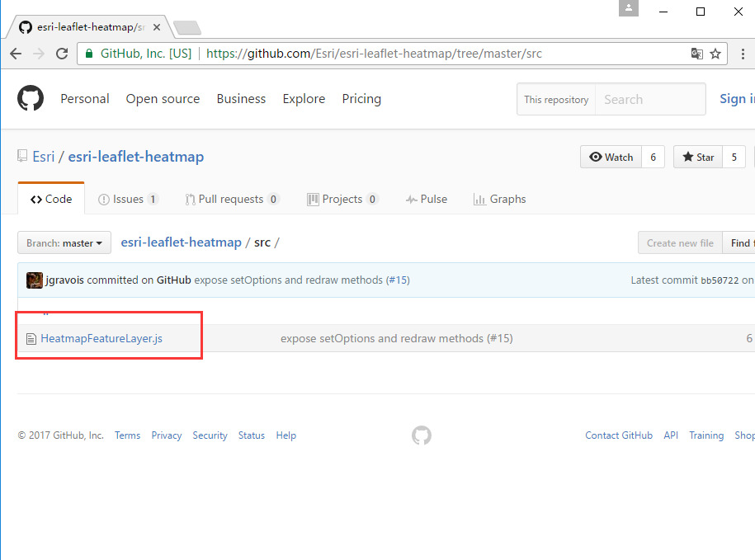Open the Contact GitHub footer link
755x560 pixels.
619,435
